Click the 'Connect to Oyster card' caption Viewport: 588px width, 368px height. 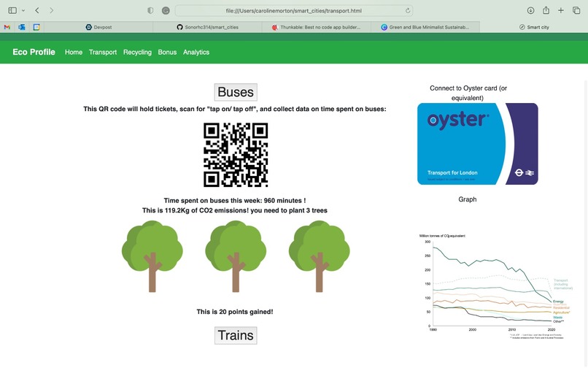point(468,93)
